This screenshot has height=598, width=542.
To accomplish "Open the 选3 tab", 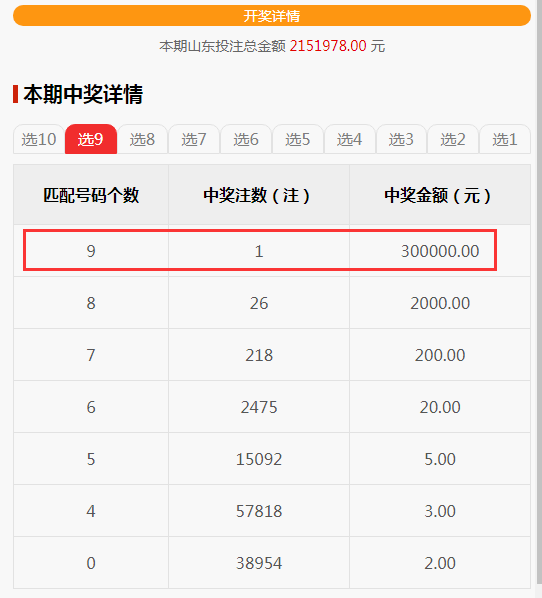I will coord(401,139).
